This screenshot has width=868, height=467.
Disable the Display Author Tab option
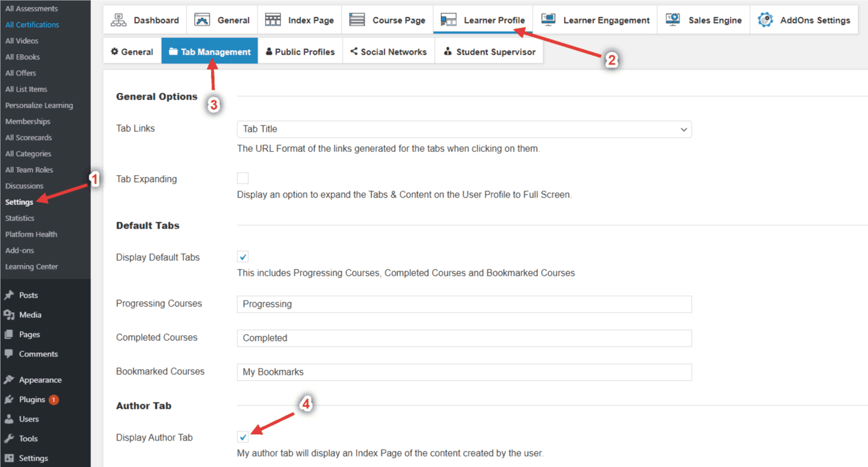coord(242,436)
